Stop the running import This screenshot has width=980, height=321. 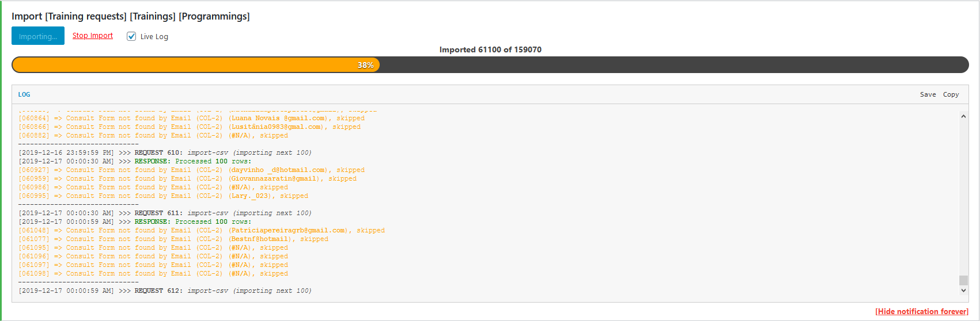pos(93,36)
